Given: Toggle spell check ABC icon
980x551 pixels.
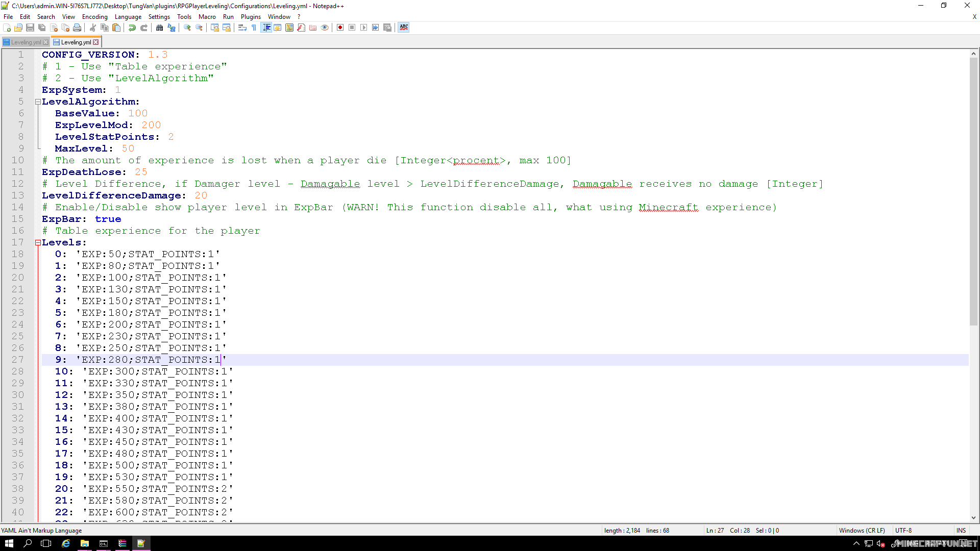Looking at the screenshot, I should pyautogui.click(x=404, y=28).
